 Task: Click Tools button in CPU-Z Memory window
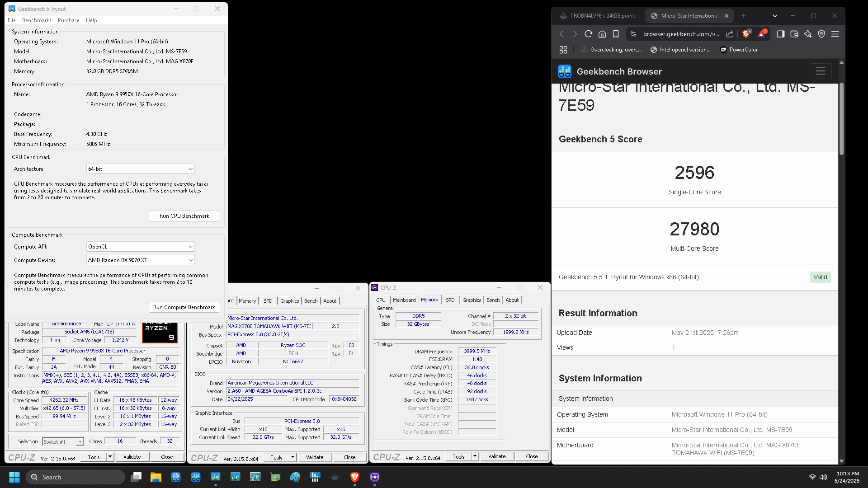point(458,456)
